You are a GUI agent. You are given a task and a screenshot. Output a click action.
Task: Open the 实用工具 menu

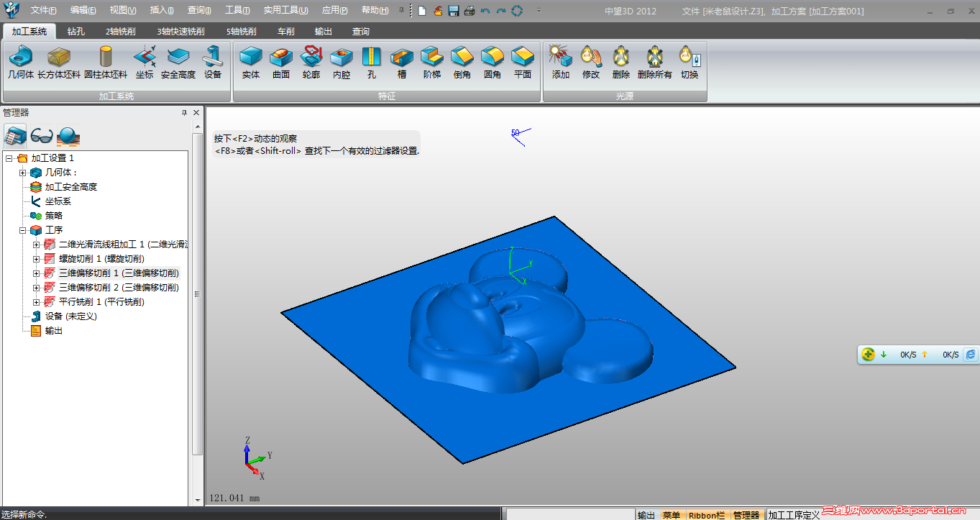tap(285, 11)
